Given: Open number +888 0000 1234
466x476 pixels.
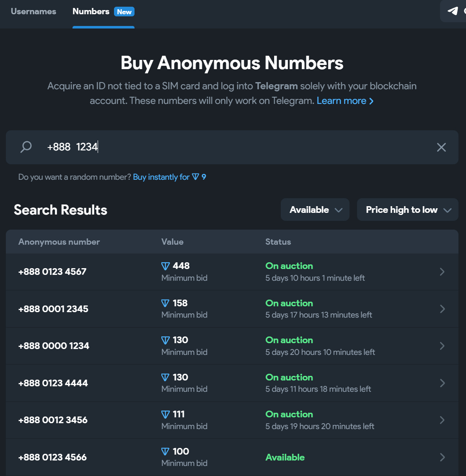Looking at the screenshot, I should [x=54, y=346].
